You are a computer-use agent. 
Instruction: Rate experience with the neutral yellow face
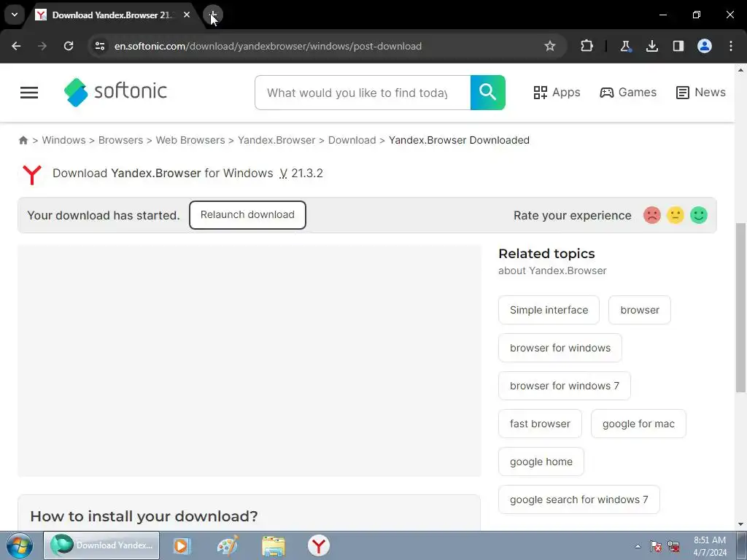(x=675, y=215)
